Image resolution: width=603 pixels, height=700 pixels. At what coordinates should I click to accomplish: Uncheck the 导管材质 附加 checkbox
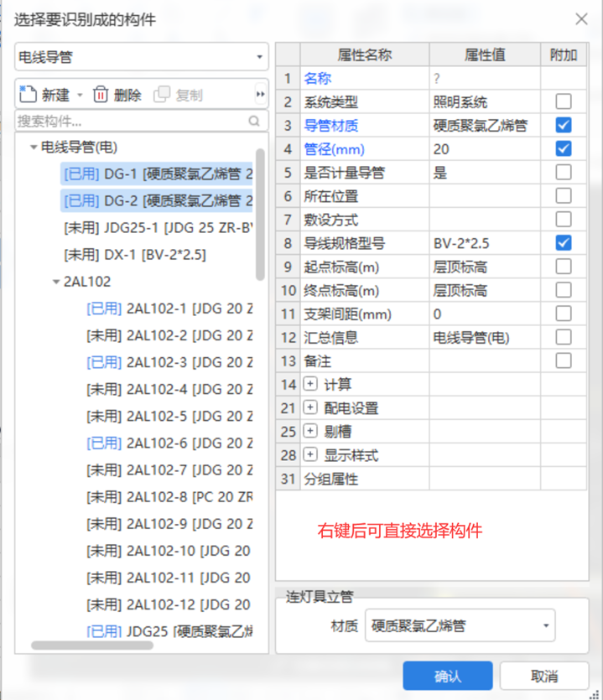(x=564, y=126)
